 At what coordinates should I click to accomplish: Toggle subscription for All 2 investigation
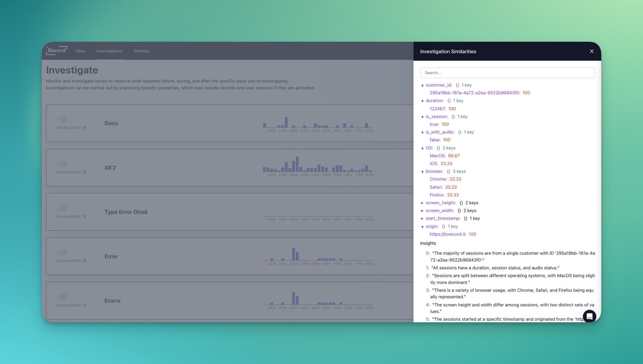[61, 163]
